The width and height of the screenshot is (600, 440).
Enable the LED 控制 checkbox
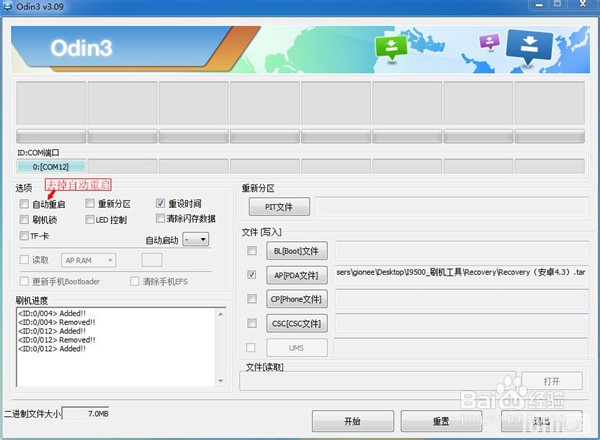click(x=90, y=219)
